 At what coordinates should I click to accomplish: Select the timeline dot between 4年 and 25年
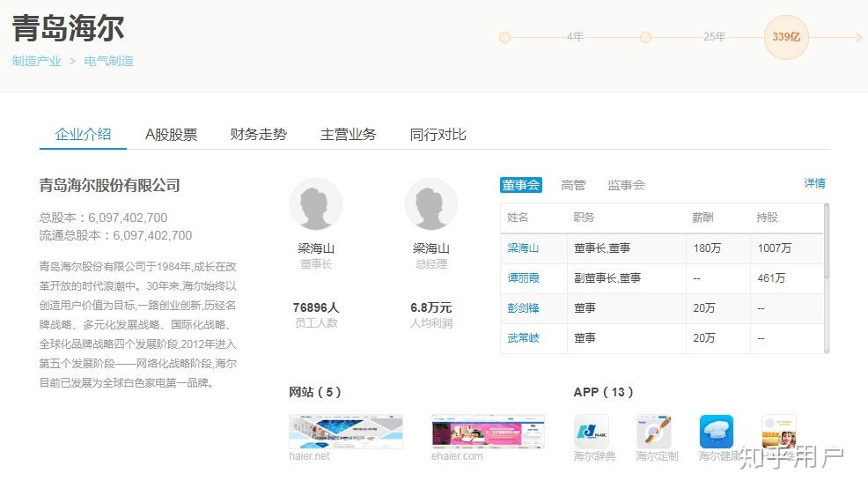645,37
